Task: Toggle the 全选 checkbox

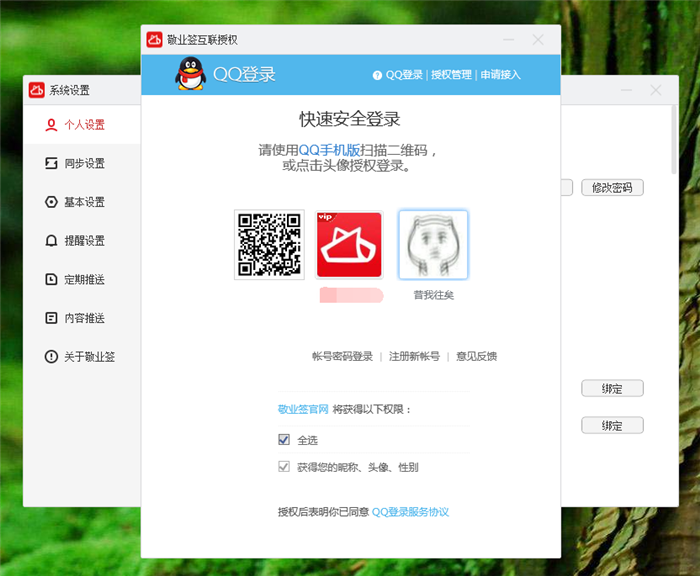Action: (284, 440)
